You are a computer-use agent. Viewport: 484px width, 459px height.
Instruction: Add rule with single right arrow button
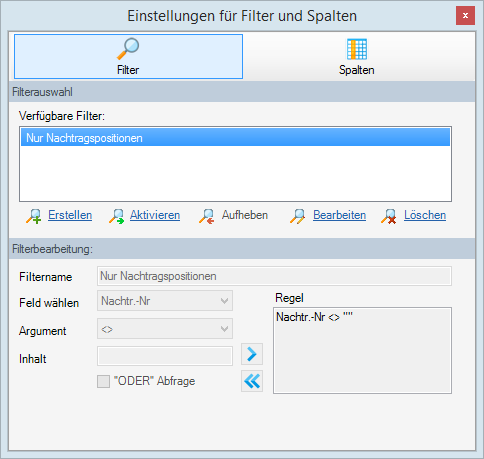point(252,354)
